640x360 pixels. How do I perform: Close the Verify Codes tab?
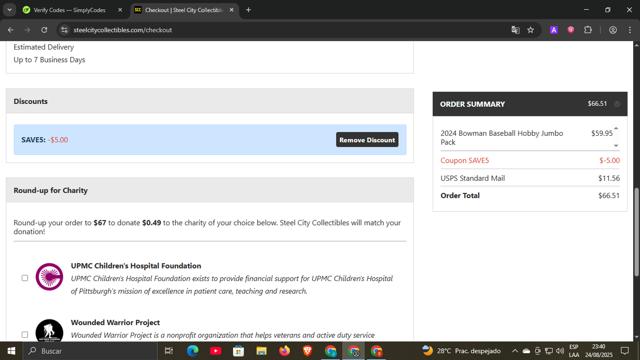tap(120, 10)
